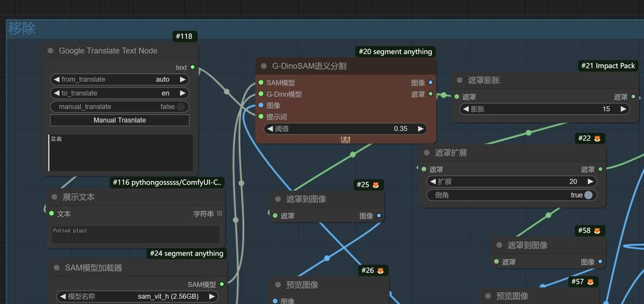Open the to_translate language dropdown

119,93
